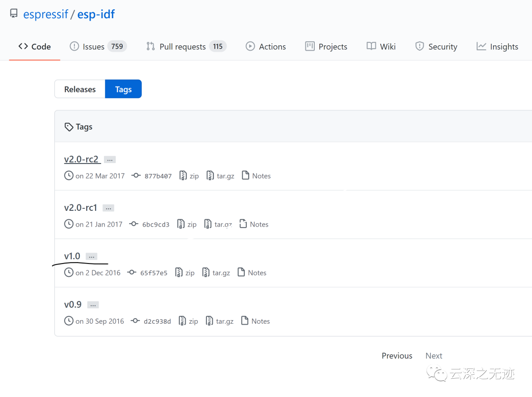Download zip for v0.9

click(194, 322)
